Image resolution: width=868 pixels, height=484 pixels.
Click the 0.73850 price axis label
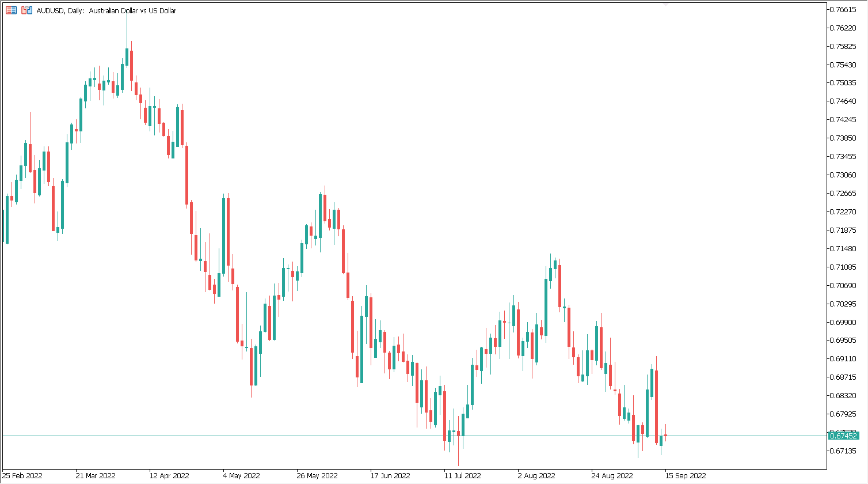tap(844, 138)
